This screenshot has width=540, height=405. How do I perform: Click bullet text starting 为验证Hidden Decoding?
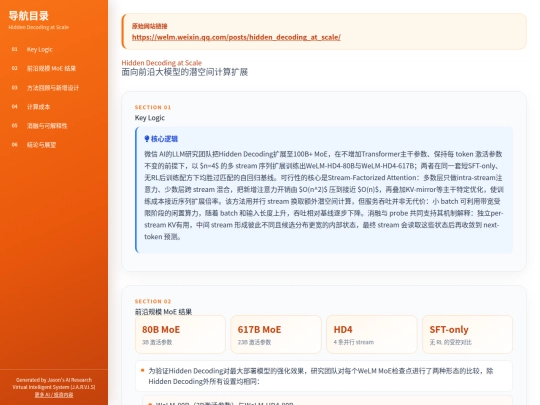[321, 376]
